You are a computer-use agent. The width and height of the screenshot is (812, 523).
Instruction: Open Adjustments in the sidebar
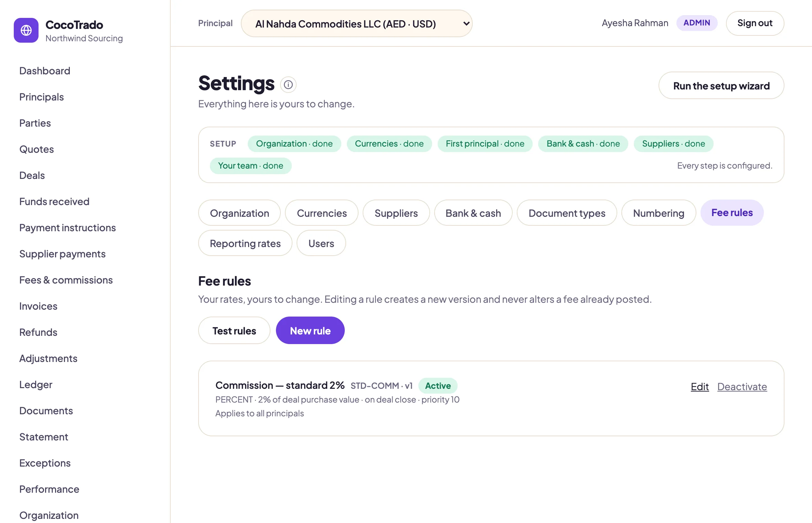tap(48, 359)
